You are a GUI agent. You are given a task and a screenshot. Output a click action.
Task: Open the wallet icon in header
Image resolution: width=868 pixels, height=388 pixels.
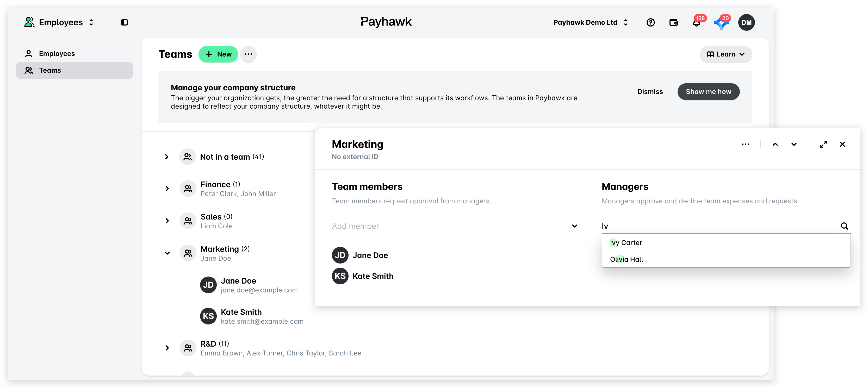tap(673, 23)
